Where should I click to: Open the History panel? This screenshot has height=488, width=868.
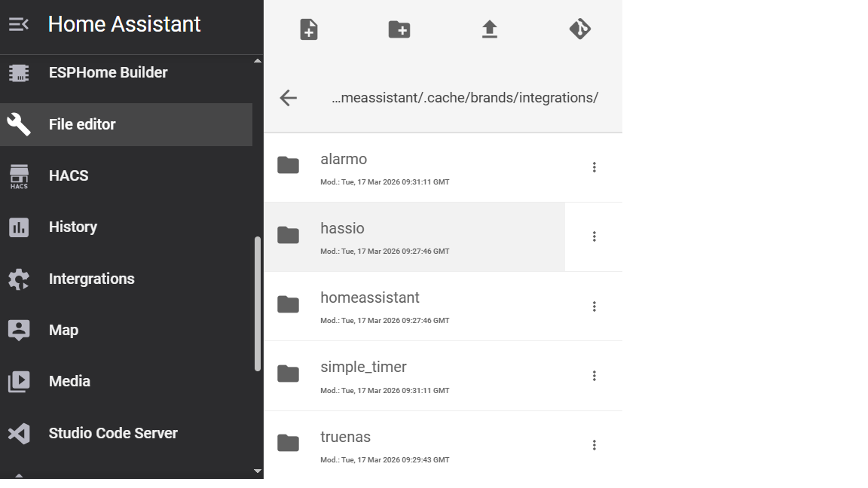point(72,227)
